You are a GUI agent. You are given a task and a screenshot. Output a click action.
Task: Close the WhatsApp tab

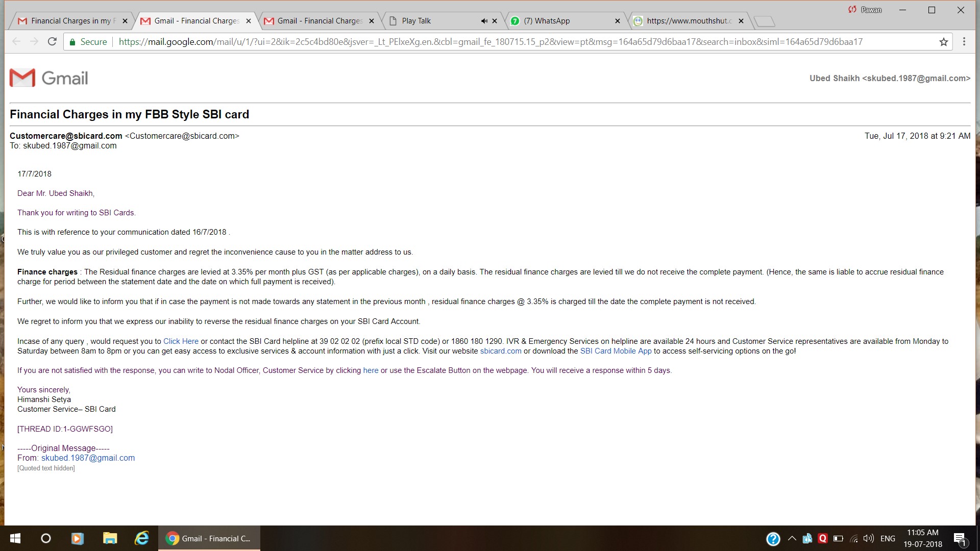(x=618, y=21)
